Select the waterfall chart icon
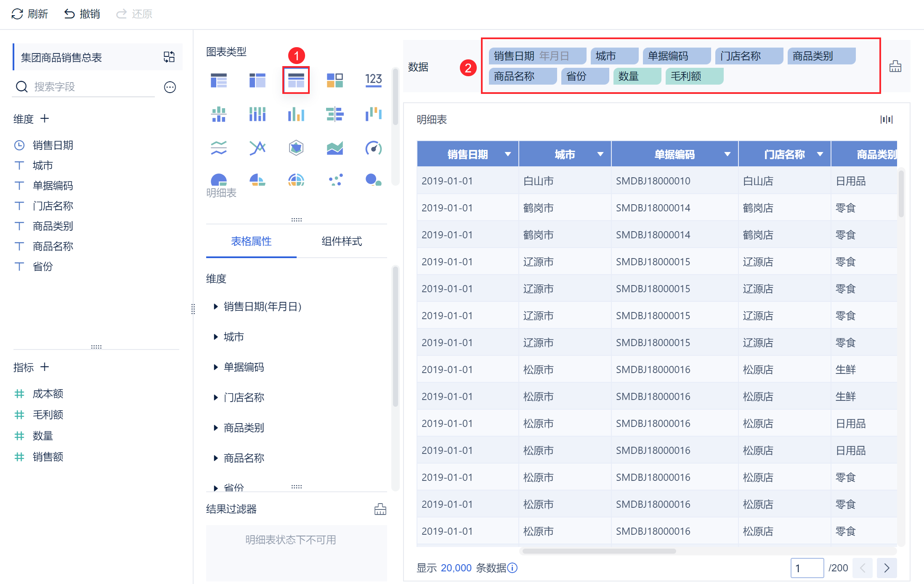Screen dimensions: 924x584 [374, 114]
